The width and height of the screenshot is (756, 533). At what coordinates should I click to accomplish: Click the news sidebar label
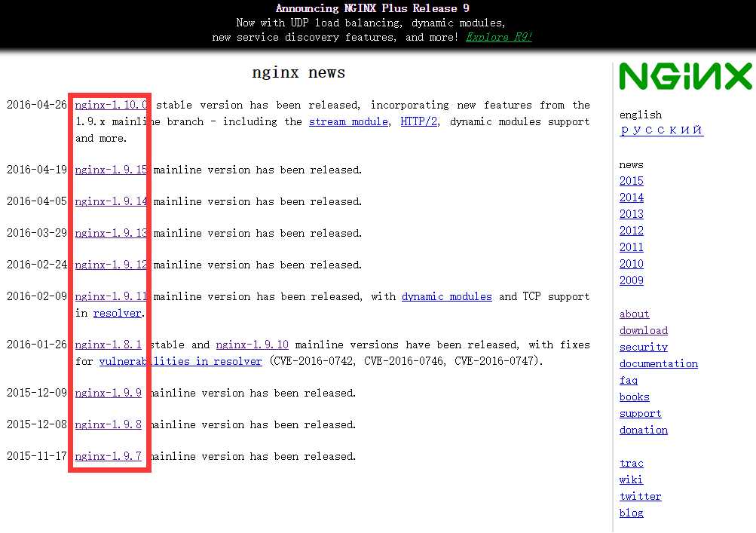click(631, 165)
